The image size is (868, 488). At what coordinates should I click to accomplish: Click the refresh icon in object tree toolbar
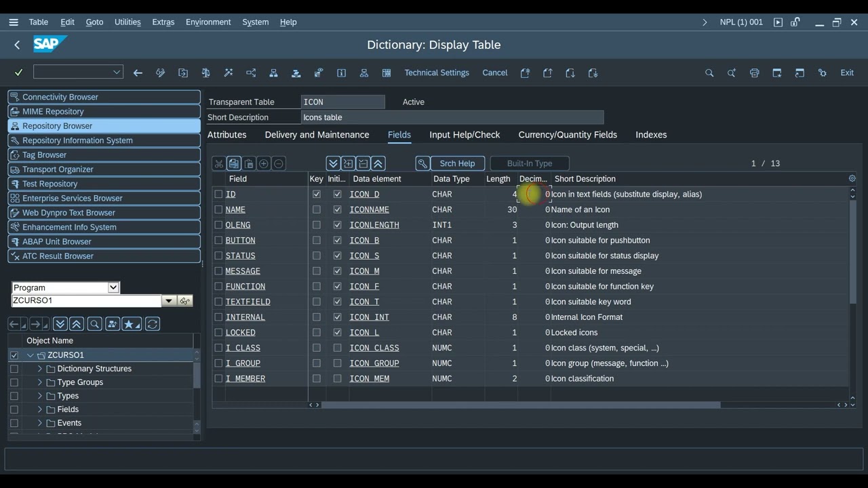click(x=153, y=324)
